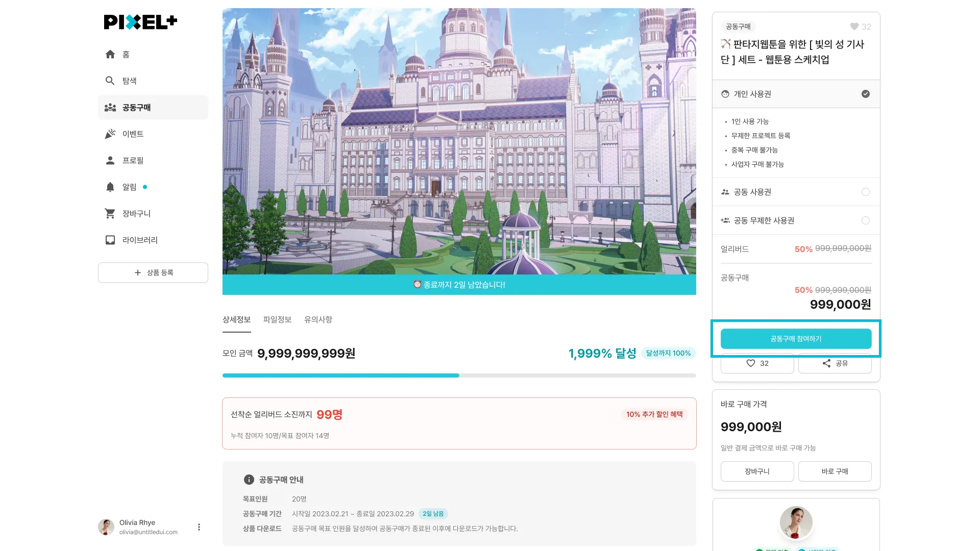Click the 프로필 person icon
Image resolution: width=980 pixels, height=551 pixels.
pyautogui.click(x=110, y=160)
